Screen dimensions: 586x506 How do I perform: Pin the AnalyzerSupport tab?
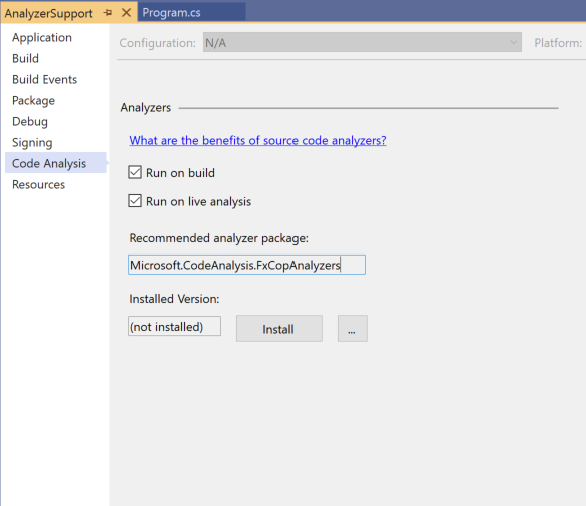point(108,13)
